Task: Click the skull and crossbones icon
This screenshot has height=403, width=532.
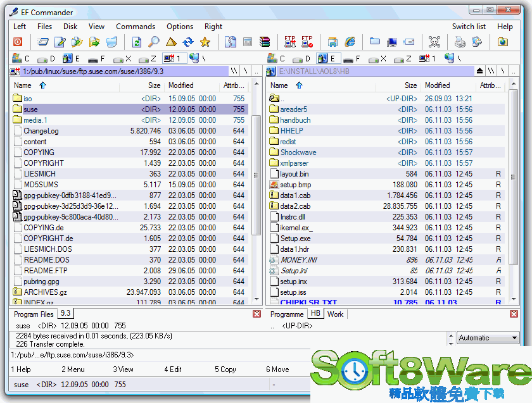Action: (434, 42)
